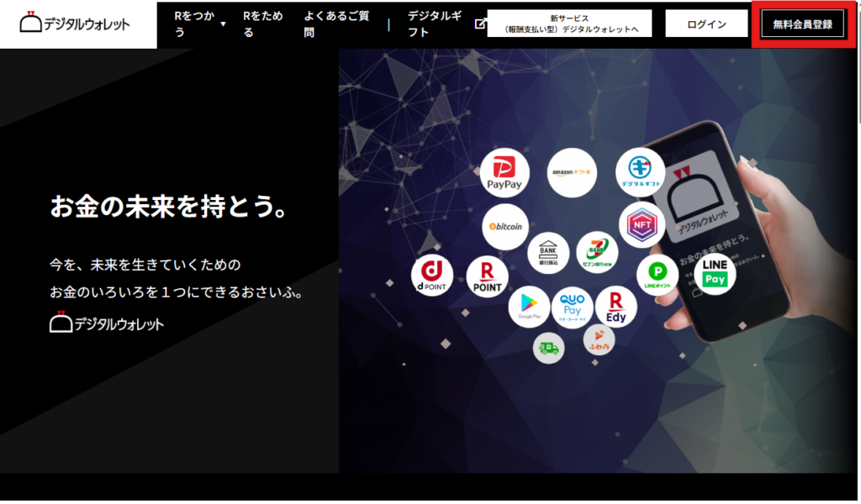Click the デジタルウォレット logo in header
Viewport: 861px width, 504px height.
tap(75, 23)
